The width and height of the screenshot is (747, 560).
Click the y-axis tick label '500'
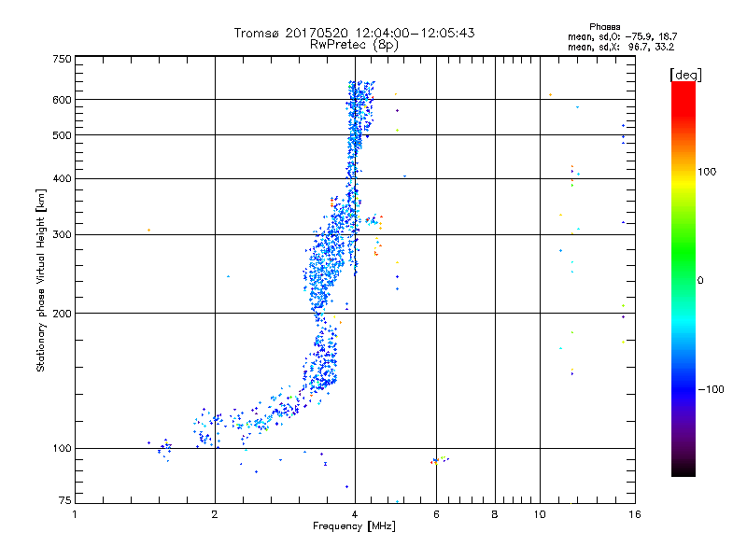[62, 135]
